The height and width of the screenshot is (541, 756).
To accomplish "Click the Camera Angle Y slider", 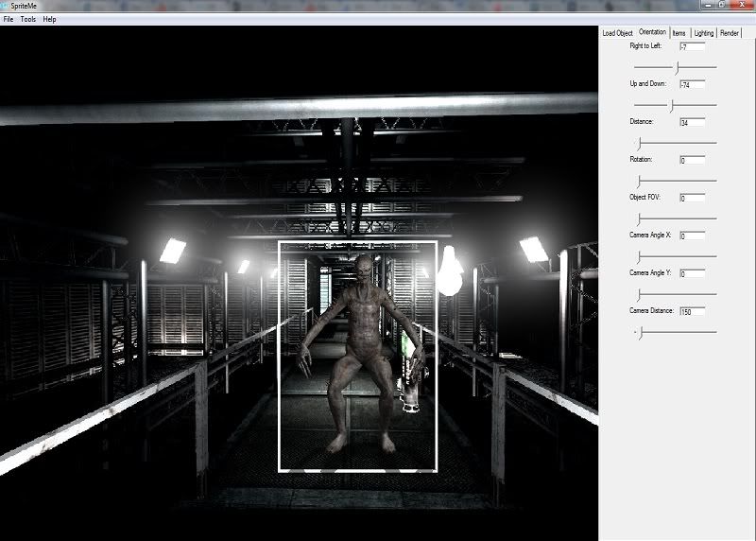I will (x=676, y=294).
